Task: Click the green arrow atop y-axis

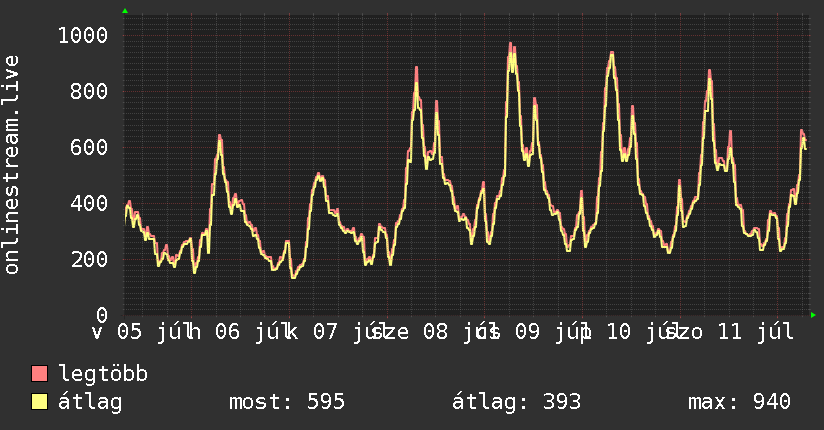Action: tap(125, 11)
